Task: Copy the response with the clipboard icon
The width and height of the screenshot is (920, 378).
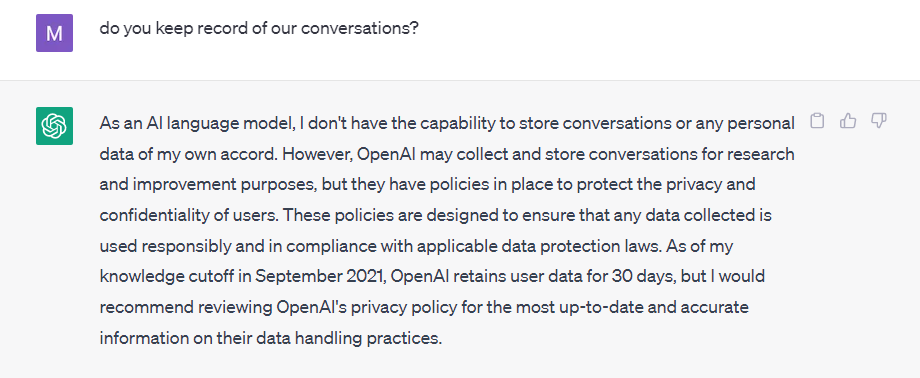Action: tap(817, 122)
